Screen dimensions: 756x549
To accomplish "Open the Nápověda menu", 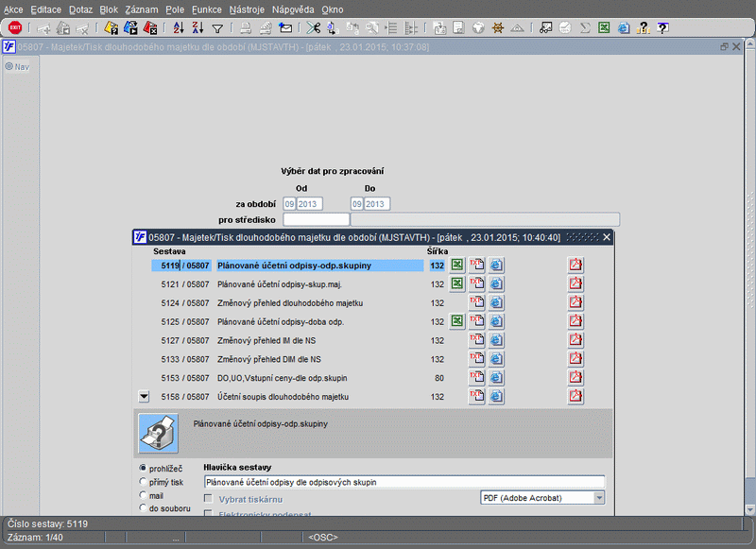I will click(x=293, y=9).
